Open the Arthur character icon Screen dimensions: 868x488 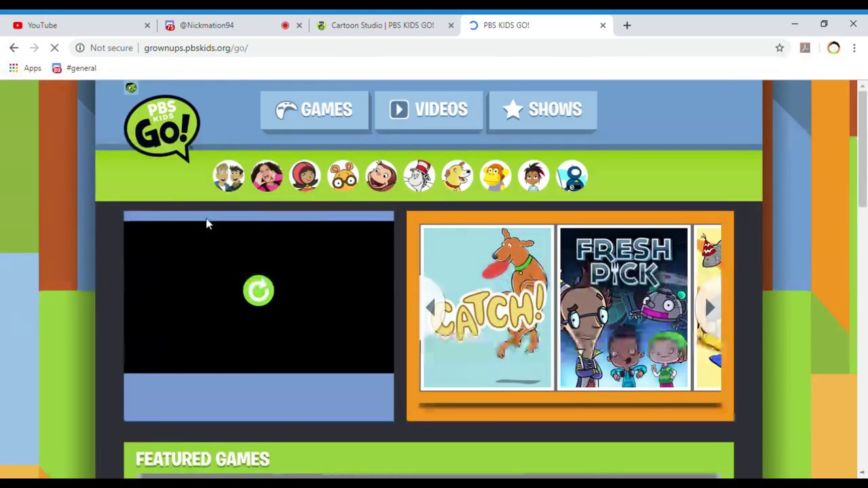342,176
